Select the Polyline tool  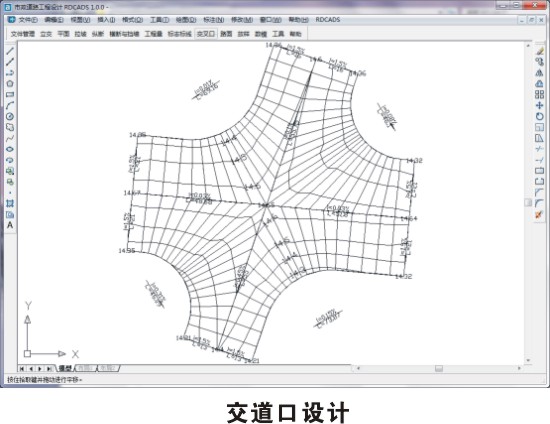coord(10,73)
